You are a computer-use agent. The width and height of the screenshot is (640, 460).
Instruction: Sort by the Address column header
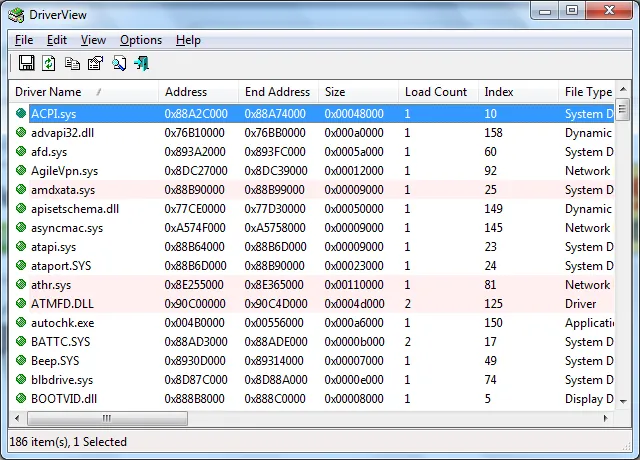[x=198, y=92]
